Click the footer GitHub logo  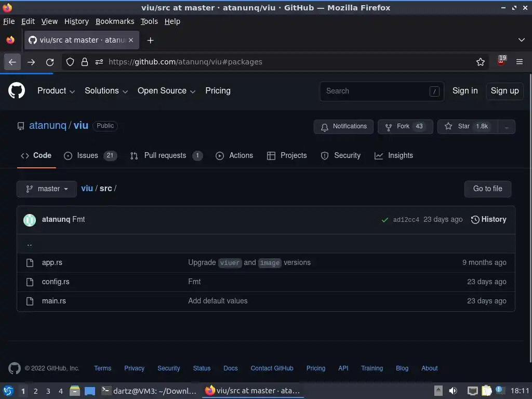[14, 368]
